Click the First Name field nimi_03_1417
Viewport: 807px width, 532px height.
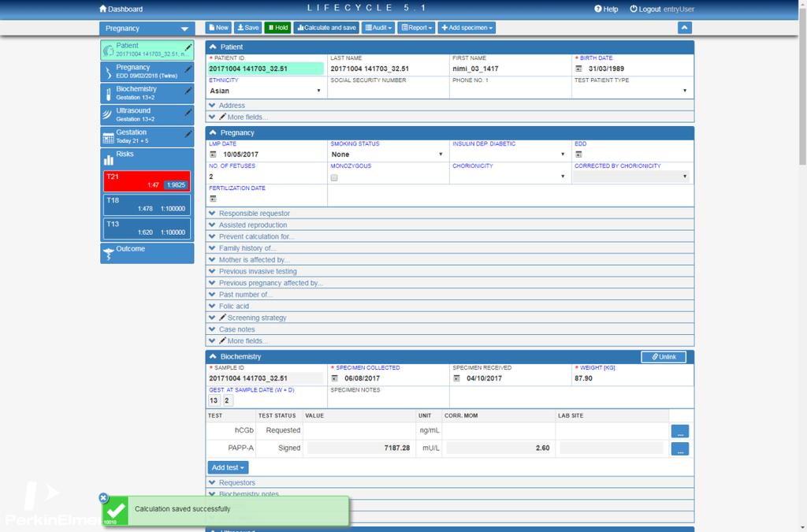510,69
